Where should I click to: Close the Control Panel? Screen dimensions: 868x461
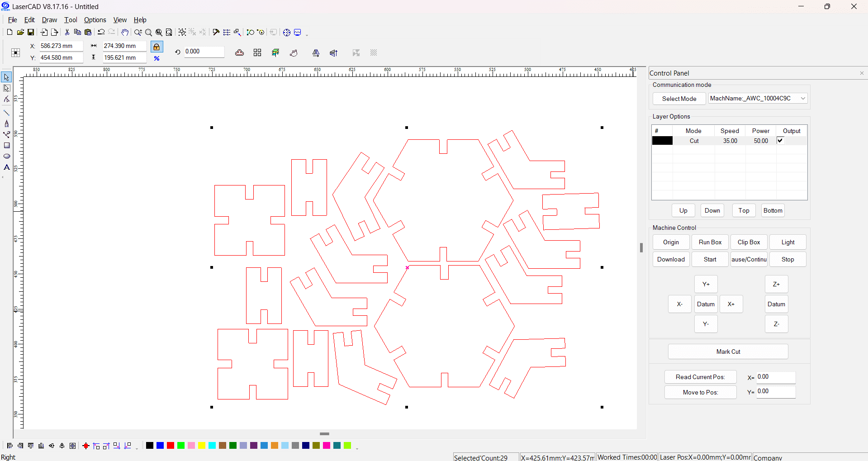point(862,73)
